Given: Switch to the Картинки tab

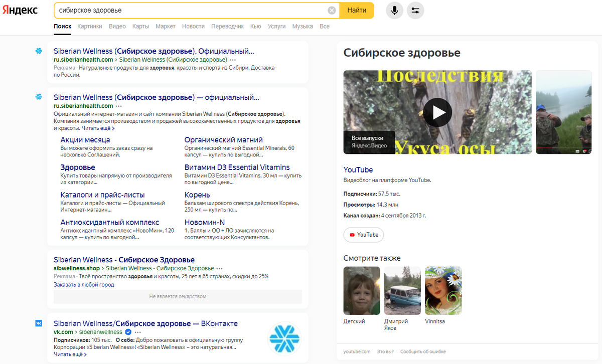Looking at the screenshot, I should coord(90,26).
